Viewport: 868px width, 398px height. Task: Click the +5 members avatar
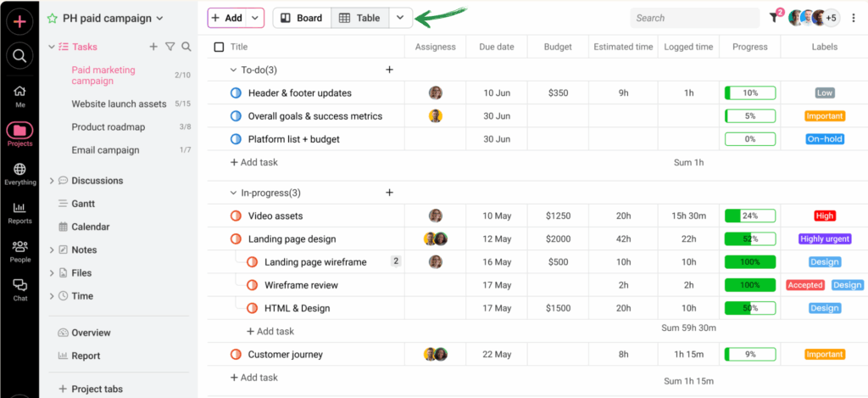coord(831,19)
